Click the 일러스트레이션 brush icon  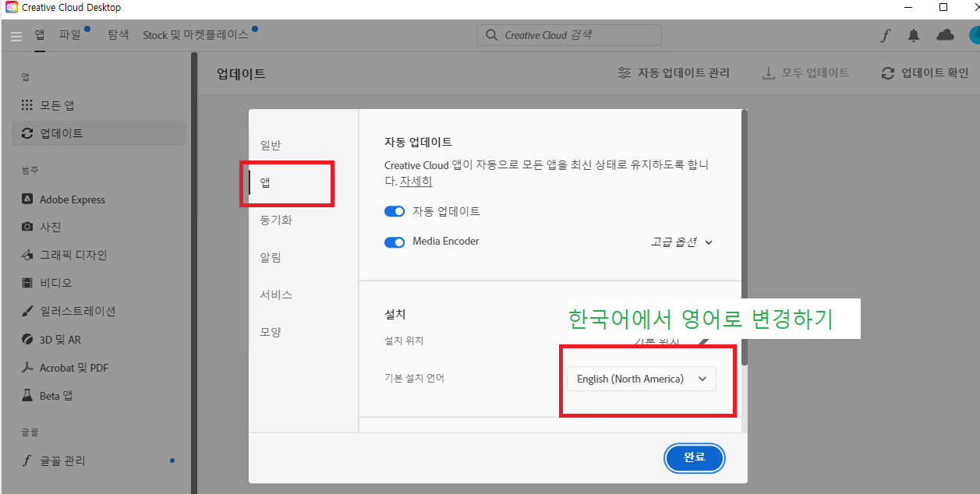click(x=27, y=311)
